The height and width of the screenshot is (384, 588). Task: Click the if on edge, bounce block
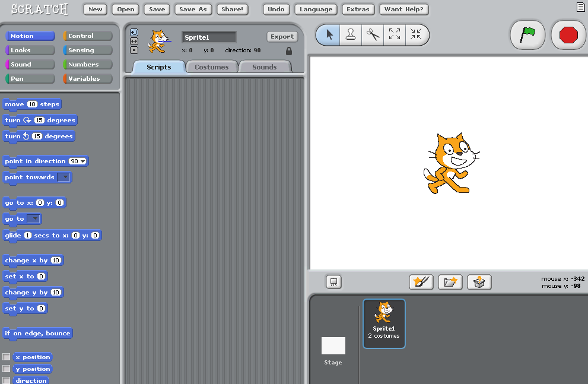coord(37,334)
